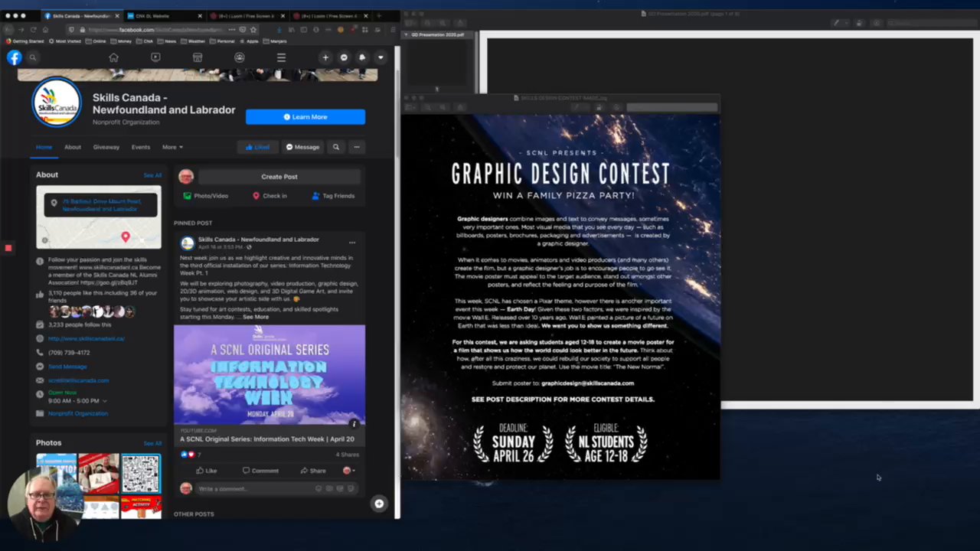The width and height of the screenshot is (980, 551).
Task: Click the floating new message button
Action: tap(378, 503)
